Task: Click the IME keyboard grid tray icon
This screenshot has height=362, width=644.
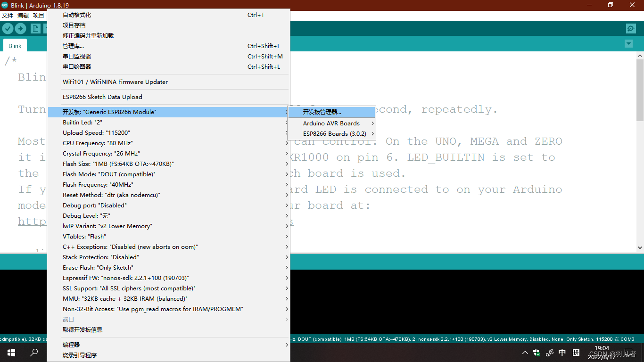Action: click(x=576, y=353)
